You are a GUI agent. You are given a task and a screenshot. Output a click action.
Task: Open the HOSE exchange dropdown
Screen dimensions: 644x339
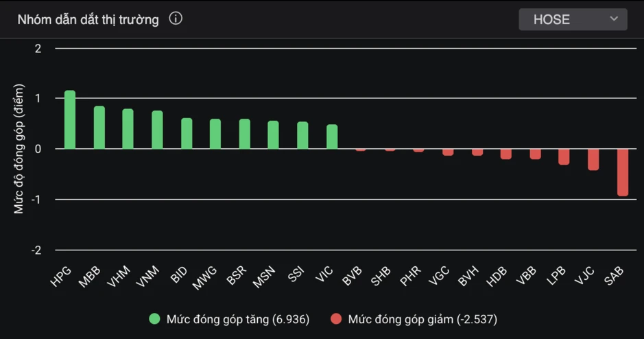point(573,19)
